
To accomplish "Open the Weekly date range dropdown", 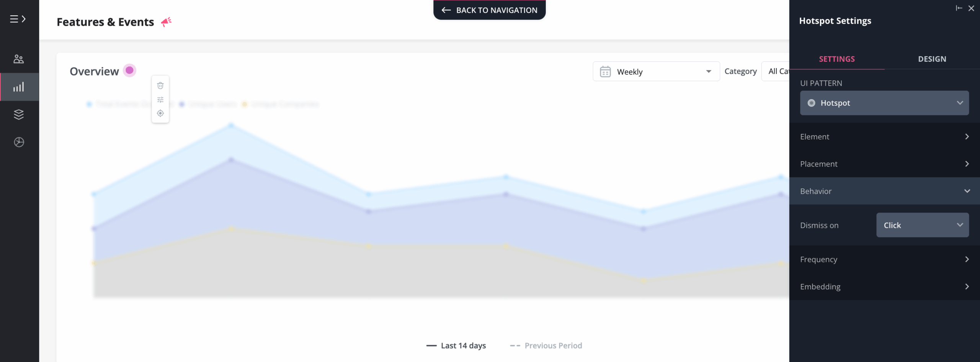I will point(656,72).
